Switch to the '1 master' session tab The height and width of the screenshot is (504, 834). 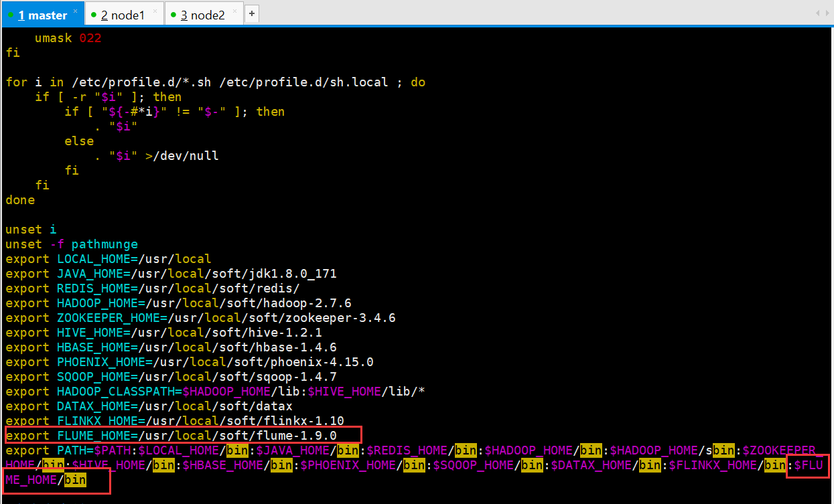43,14
